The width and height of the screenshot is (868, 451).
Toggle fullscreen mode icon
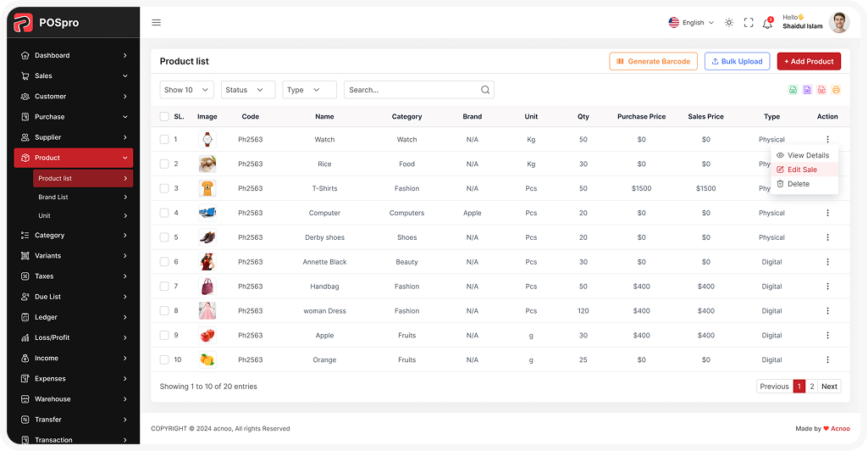click(749, 23)
